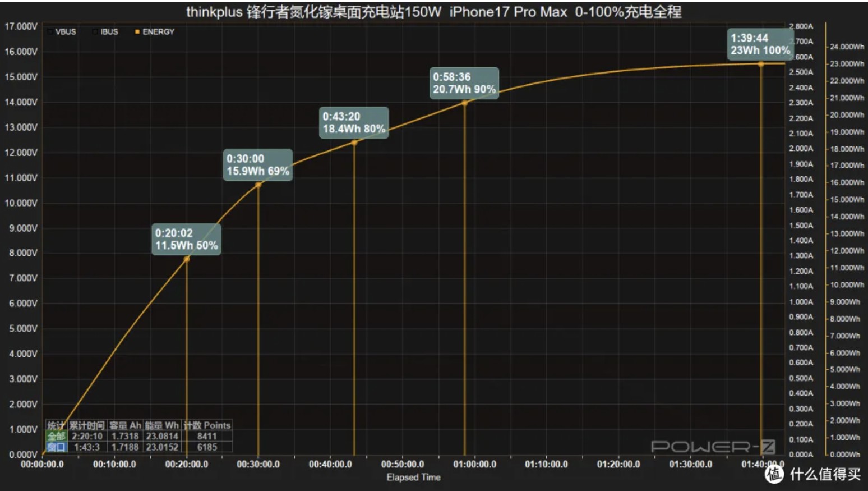This screenshot has width=868, height=491.
Task: Select the green 全部 row in statistics table
Action: coord(56,436)
